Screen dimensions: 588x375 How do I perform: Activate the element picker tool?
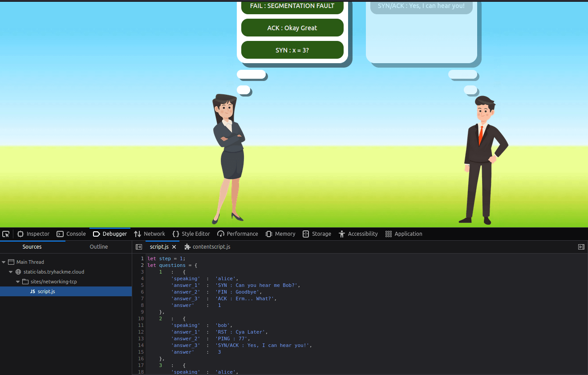[6, 234]
